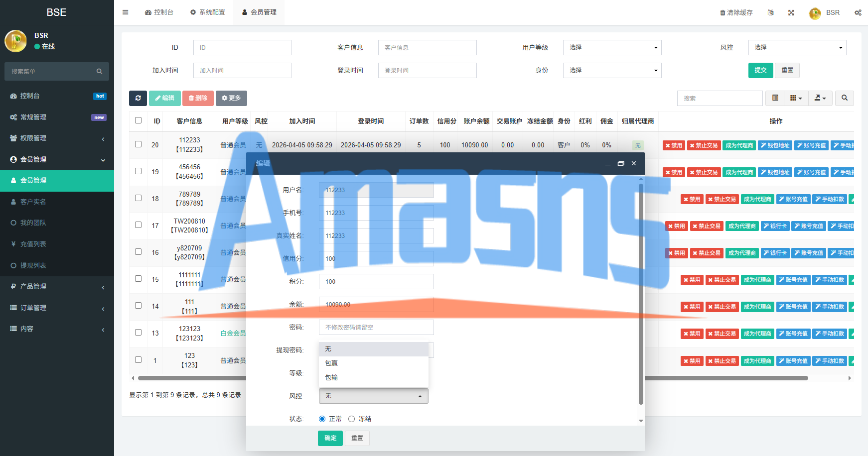Open the 身份 filter dropdown

[612, 70]
